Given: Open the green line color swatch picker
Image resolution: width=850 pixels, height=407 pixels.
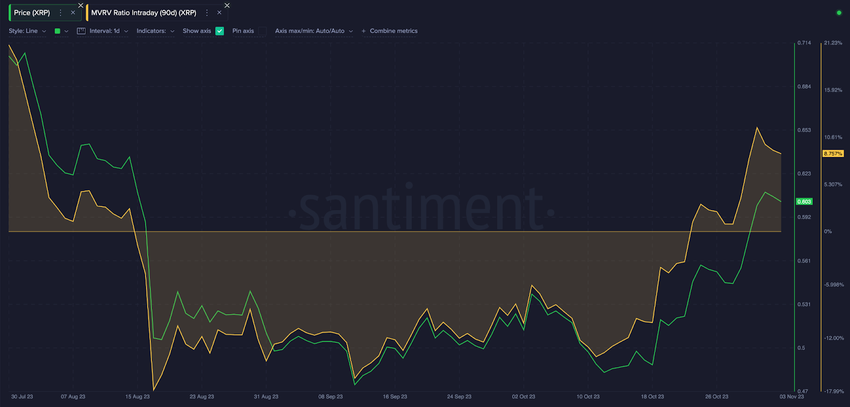Looking at the screenshot, I should (x=58, y=31).
